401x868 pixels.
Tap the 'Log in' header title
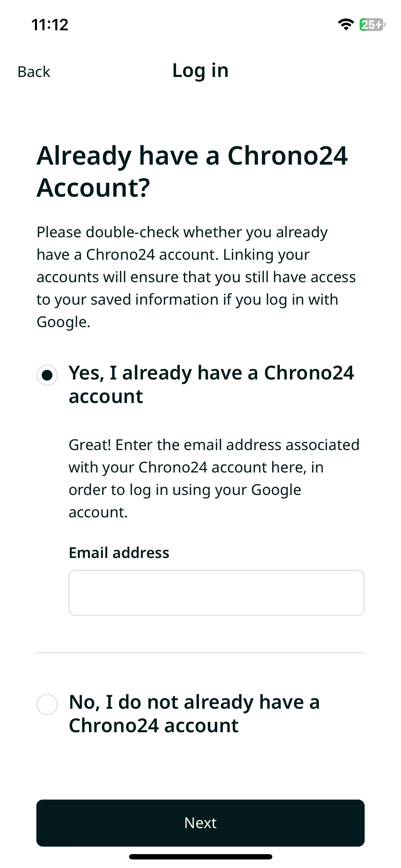point(200,71)
